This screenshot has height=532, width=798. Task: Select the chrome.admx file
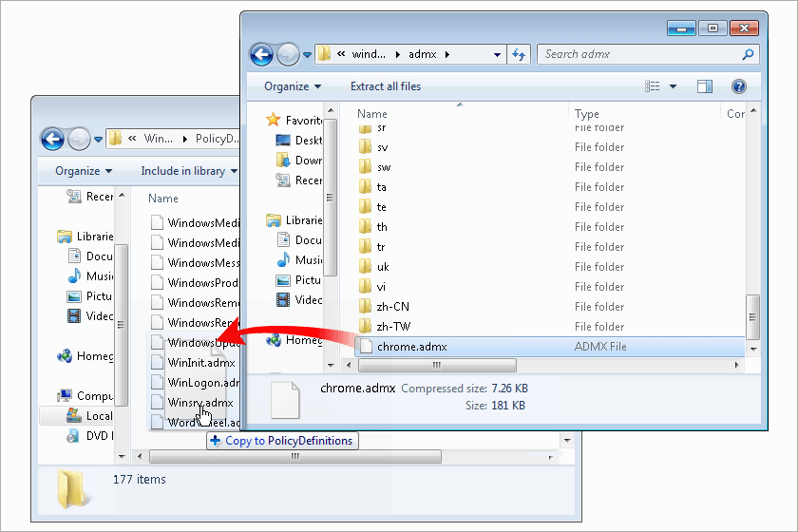coord(551,347)
